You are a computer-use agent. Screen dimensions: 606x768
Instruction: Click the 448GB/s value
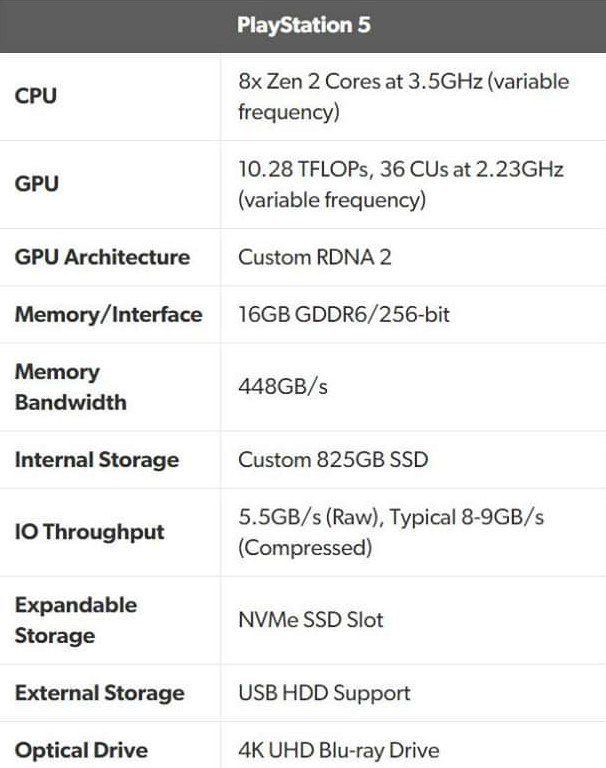pos(283,387)
